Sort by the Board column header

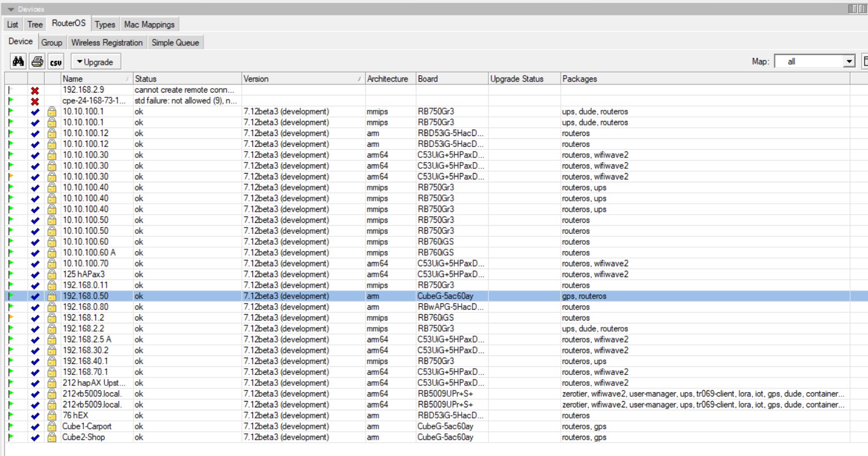click(x=452, y=79)
